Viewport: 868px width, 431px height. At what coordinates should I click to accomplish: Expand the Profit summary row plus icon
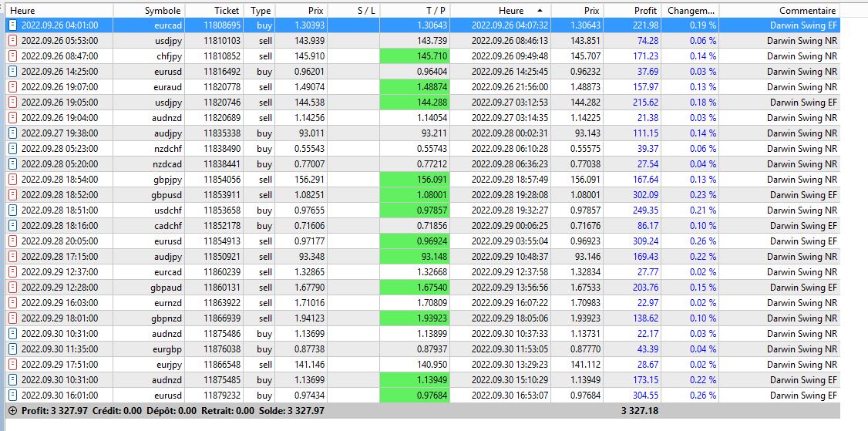coord(13,411)
